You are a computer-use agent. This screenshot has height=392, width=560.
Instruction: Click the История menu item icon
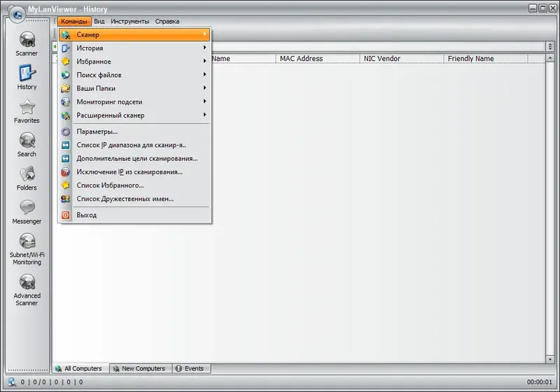point(66,48)
